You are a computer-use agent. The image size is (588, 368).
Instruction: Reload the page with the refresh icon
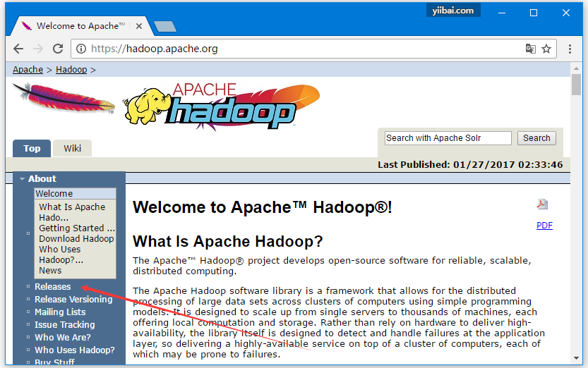pos(58,49)
